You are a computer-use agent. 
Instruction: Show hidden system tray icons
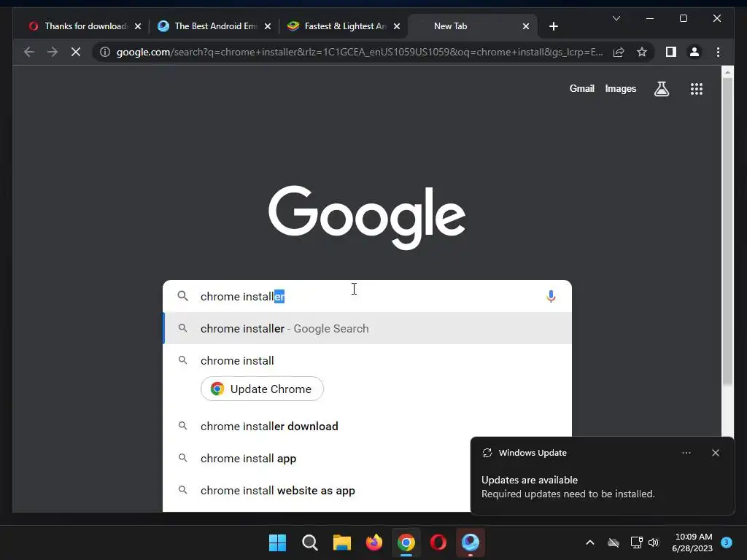coord(589,542)
